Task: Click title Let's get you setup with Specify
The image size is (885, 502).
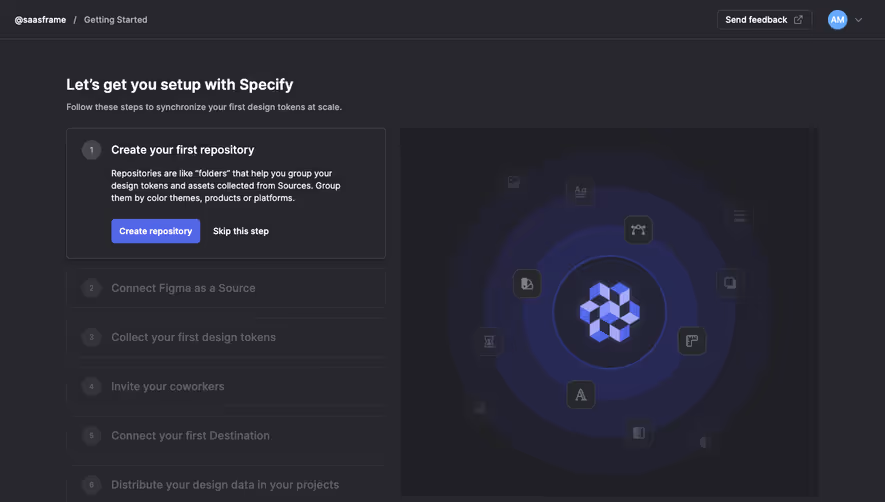Action: point(179,85)
